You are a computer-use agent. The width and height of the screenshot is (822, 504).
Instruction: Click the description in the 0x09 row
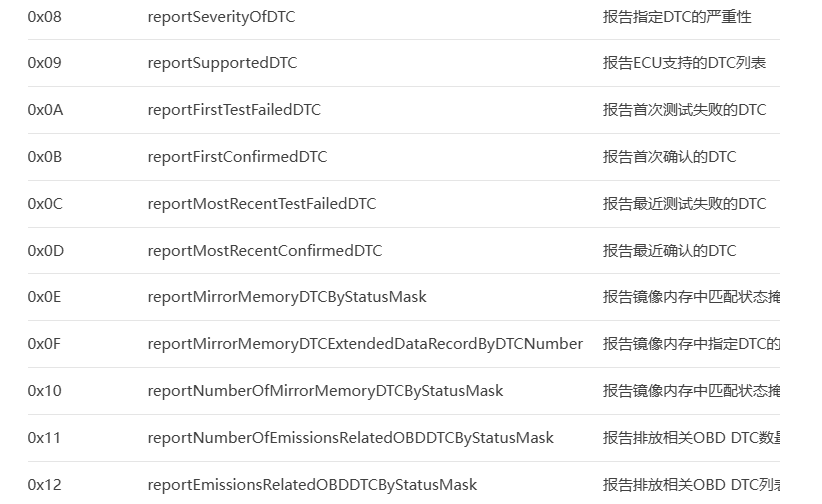pos(684,63)
